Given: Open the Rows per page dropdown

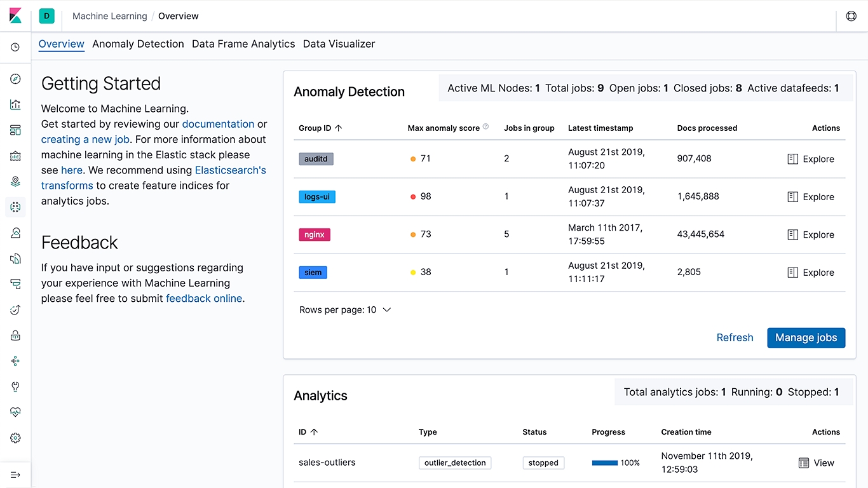Looking at the screenshot, I should point(345,310).
